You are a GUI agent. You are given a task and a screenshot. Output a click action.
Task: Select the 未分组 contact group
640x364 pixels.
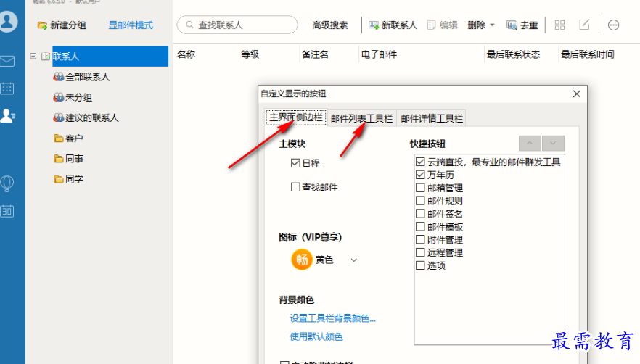click(x=73, y=97)
